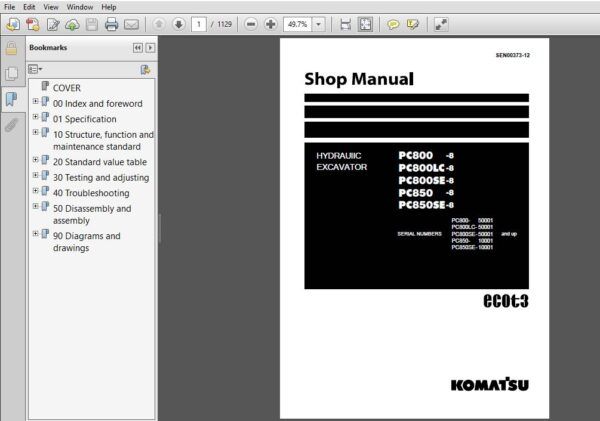
Task: Click the zoom percentage field
Action: pos(298,24)
